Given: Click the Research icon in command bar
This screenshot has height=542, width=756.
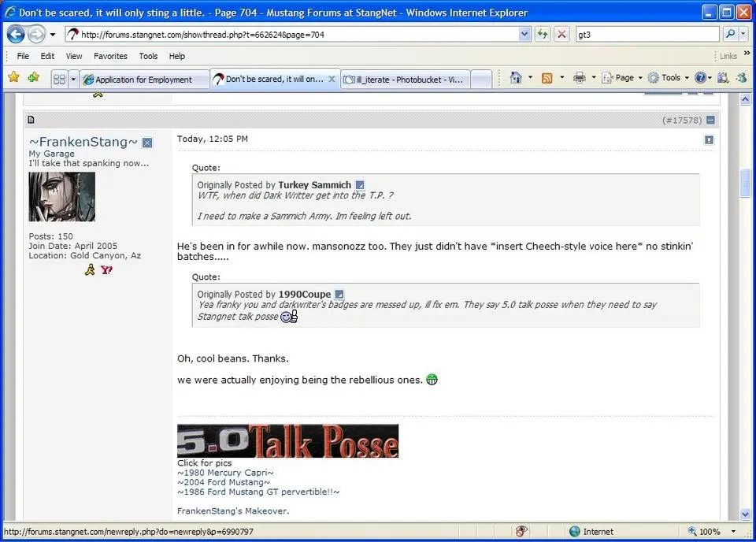Looking at the screenshot, I should (723, 78).
